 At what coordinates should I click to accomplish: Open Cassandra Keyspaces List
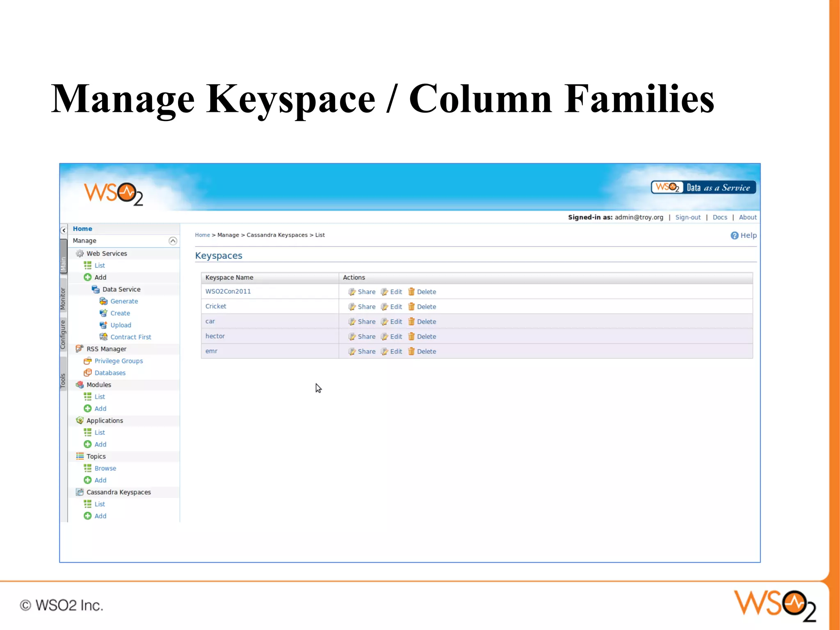click(x=100, y=504)
